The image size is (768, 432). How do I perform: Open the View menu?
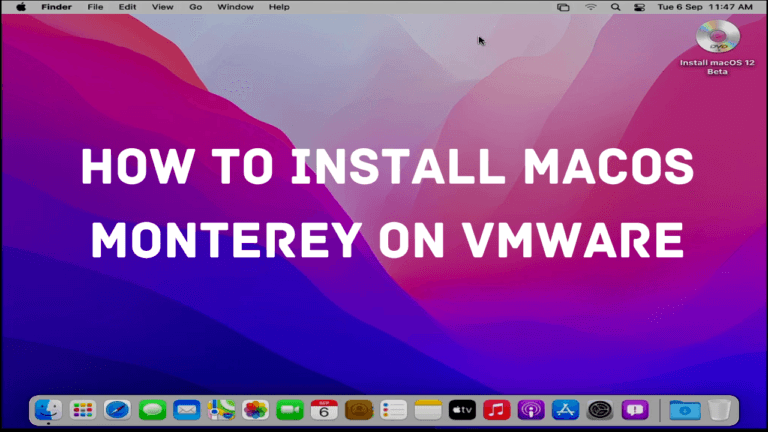[x=162, y=7]
